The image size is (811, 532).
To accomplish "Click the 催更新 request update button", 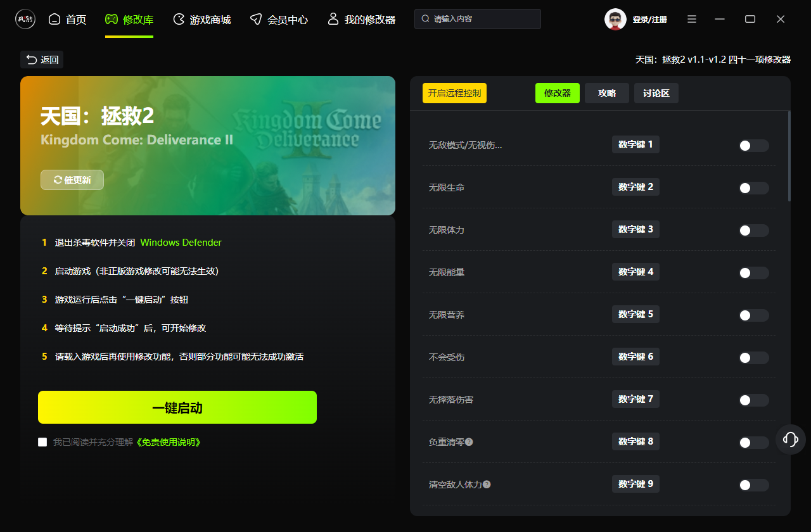I will [x=72, y=180].
